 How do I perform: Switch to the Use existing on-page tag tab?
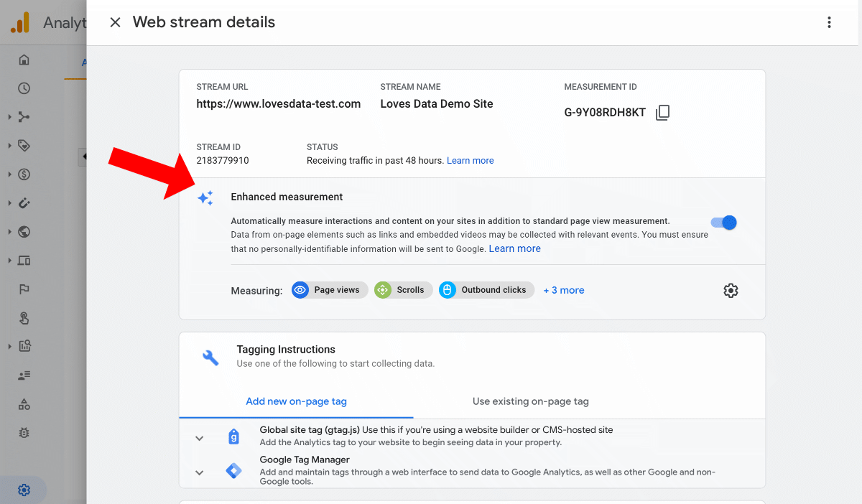530,401
